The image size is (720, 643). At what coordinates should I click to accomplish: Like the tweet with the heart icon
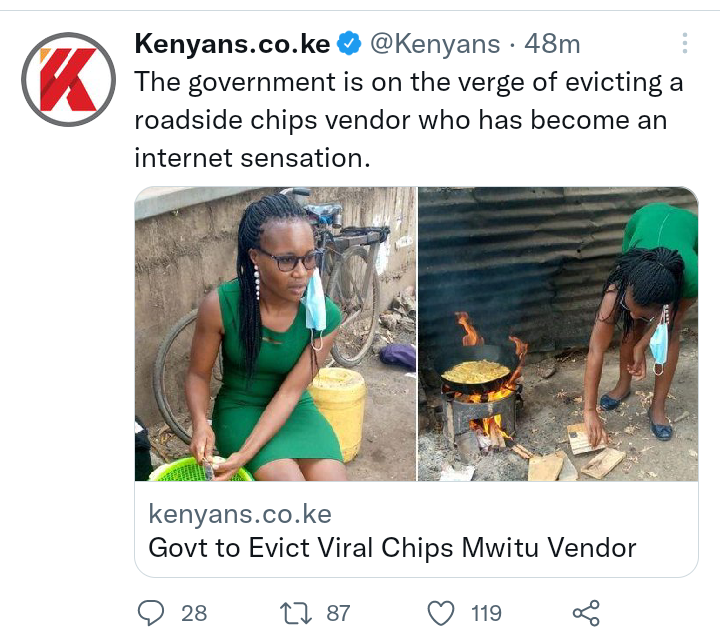pyautogui.click(x=441, y=613)
